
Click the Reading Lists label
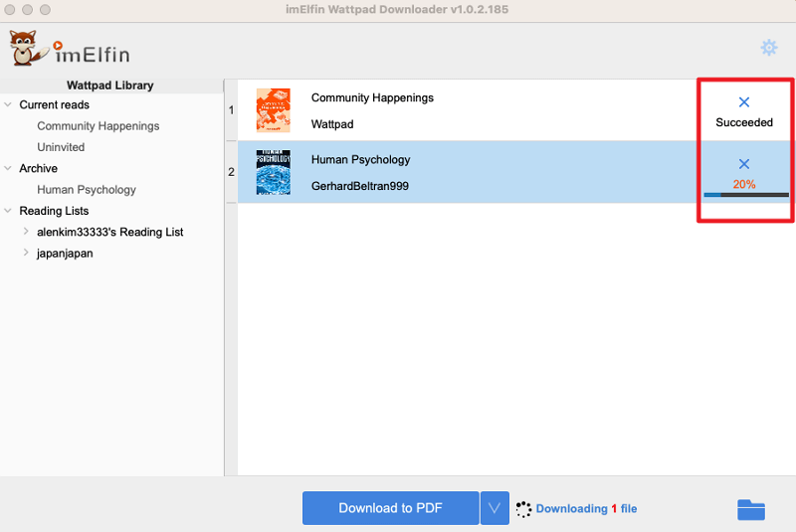pos(54,211)
